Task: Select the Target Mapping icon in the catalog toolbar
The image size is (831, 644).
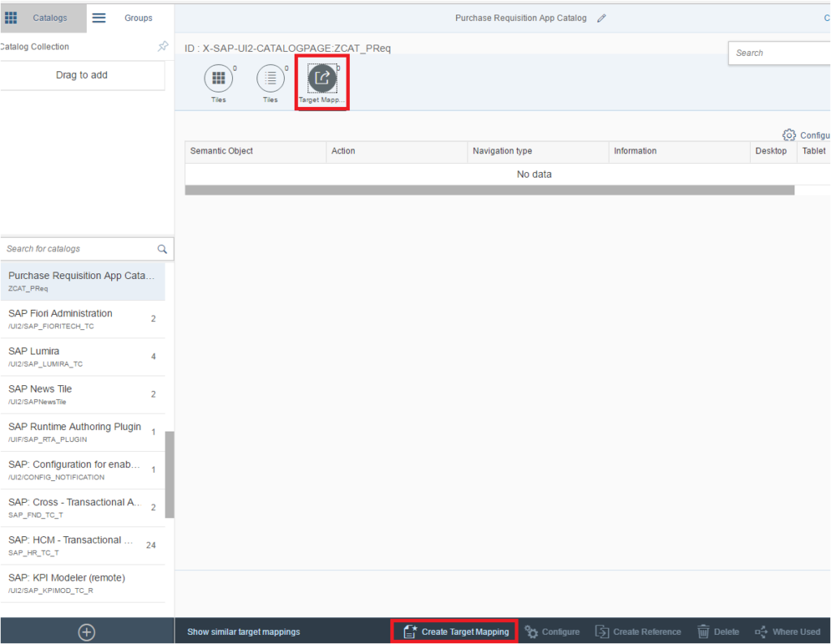Action: [322, 78]
